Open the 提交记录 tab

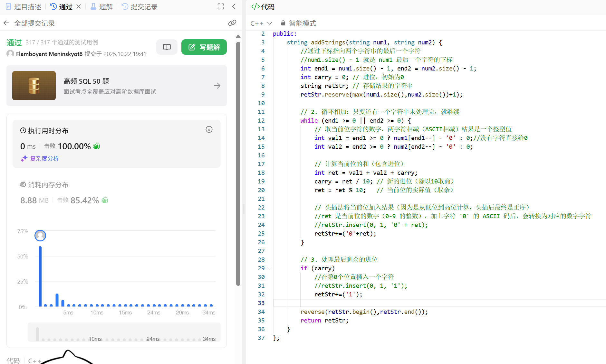click(139, 7)
